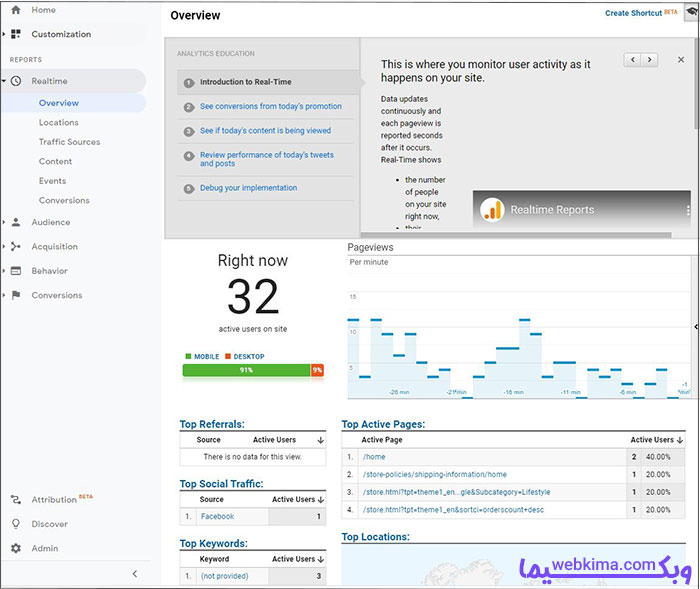The image size is (700, 589).
Task: Click the Facebook social source link
Action: point(217,516)
